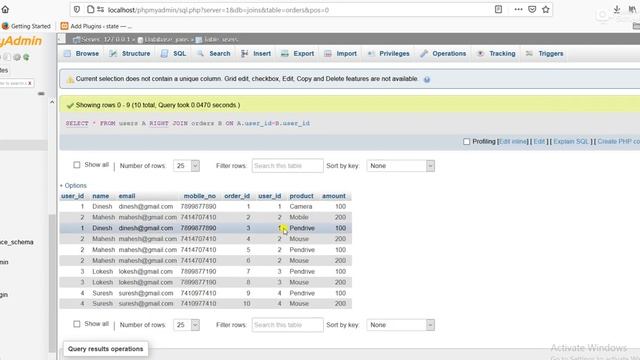Focus the bottom Filter rows search box
This screenshot has height=360, width=640.
pos(287,325)
